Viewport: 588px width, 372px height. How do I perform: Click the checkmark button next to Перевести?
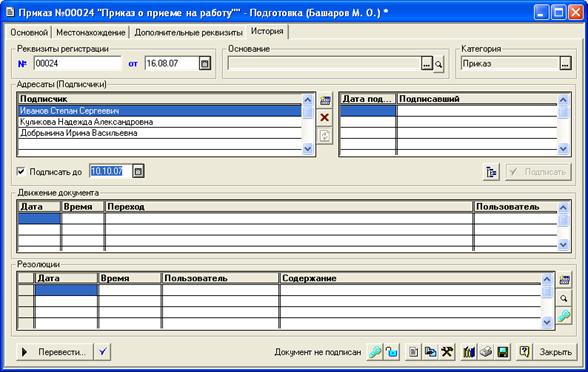102,352
